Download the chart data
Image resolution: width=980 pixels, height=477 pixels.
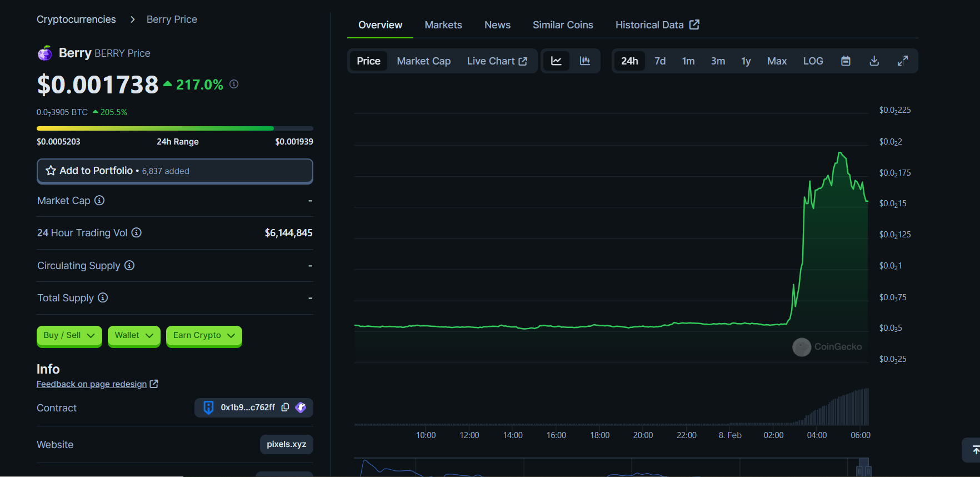coord(874,61)
